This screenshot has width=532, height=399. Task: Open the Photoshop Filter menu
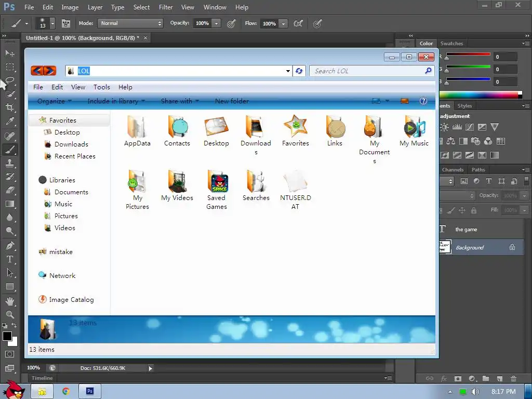tap(166, 7)
